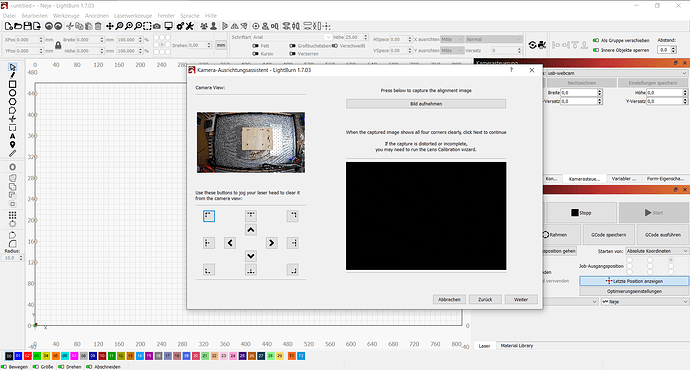Select the text tool in left toolbar
The width and height of the screenshot is (690, 370).
(x=12, y=136)
